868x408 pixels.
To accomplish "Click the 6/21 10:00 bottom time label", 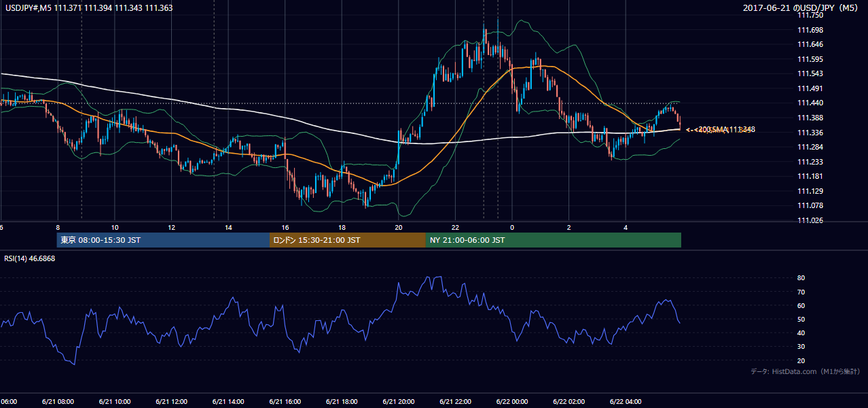I will coord(114,401).
